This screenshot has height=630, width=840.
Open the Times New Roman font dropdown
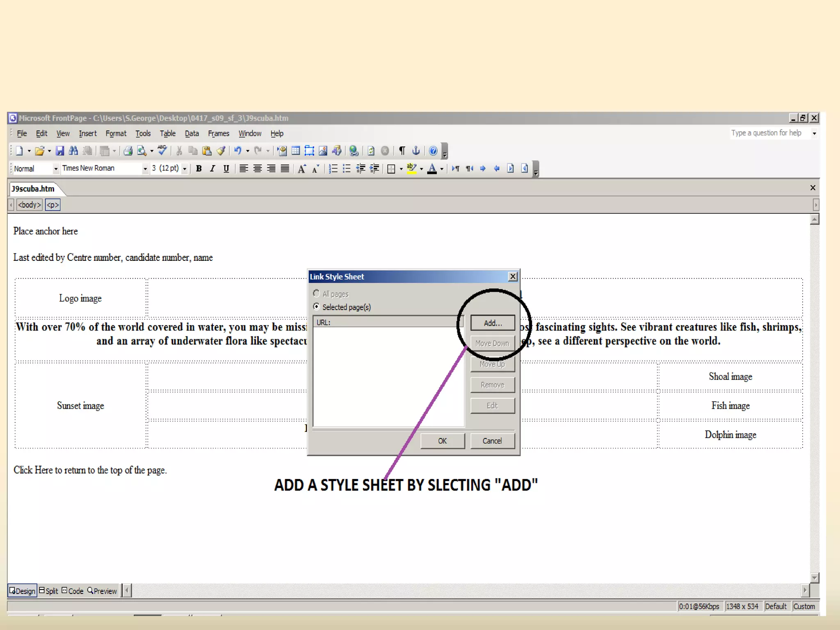click(x=145, y=169)
